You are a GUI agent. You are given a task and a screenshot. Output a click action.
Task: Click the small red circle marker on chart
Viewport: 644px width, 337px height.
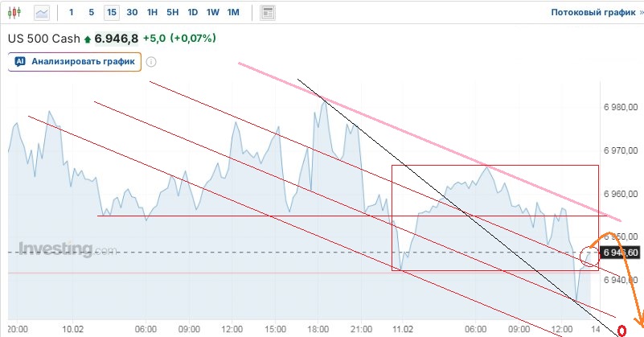[x=590, y=257]
